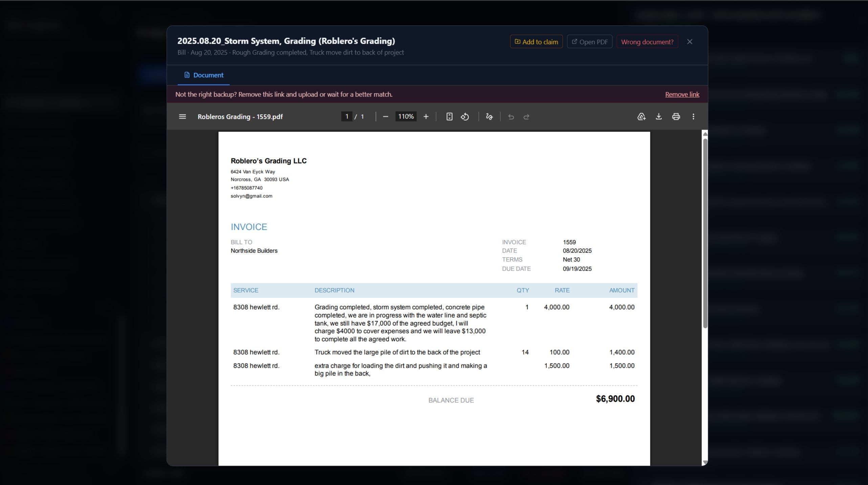The height and width of the screenshot is (485, 868).
Task: Click the undo arrow in PDF toolbar
Action: (511, 117)
